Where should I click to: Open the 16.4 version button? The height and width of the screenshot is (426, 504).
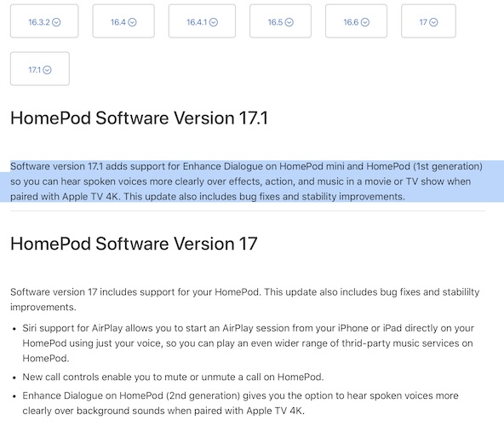pyautogui.click(x=123, y=21)
